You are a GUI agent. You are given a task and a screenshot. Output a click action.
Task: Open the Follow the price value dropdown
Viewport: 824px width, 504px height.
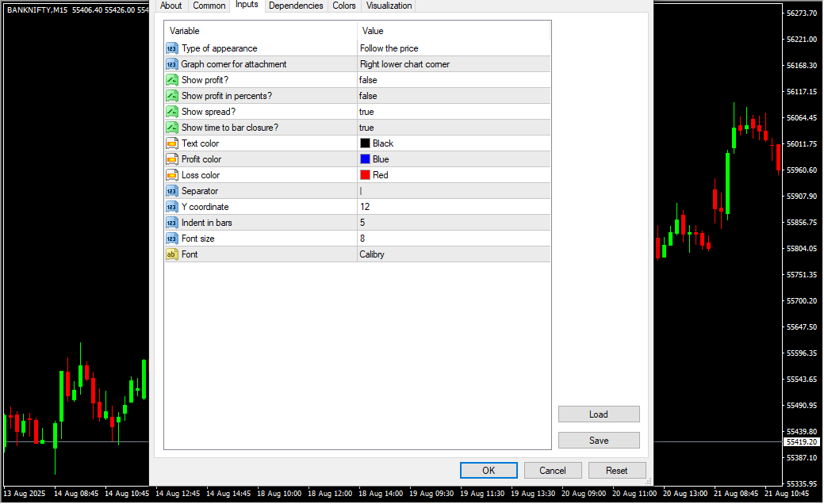point(453,48)
